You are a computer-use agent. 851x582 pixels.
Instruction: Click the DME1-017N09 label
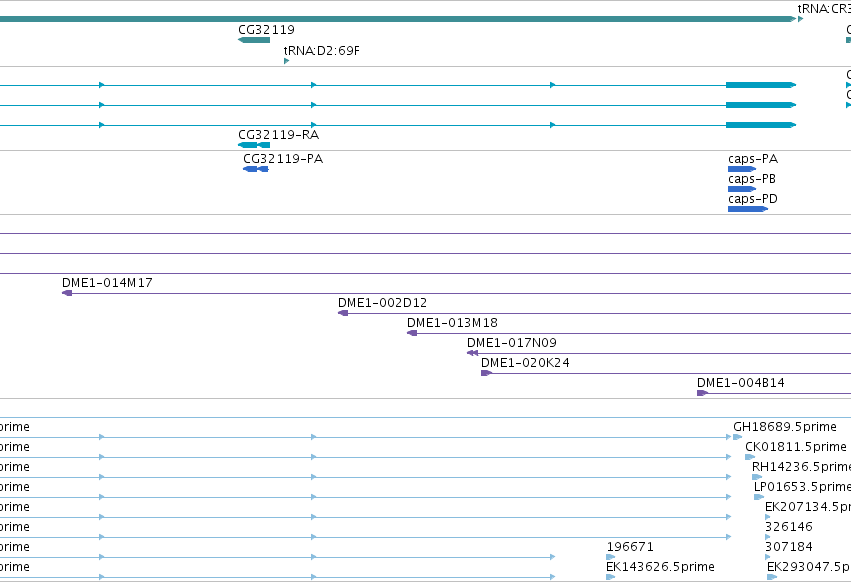click(512, 343)
